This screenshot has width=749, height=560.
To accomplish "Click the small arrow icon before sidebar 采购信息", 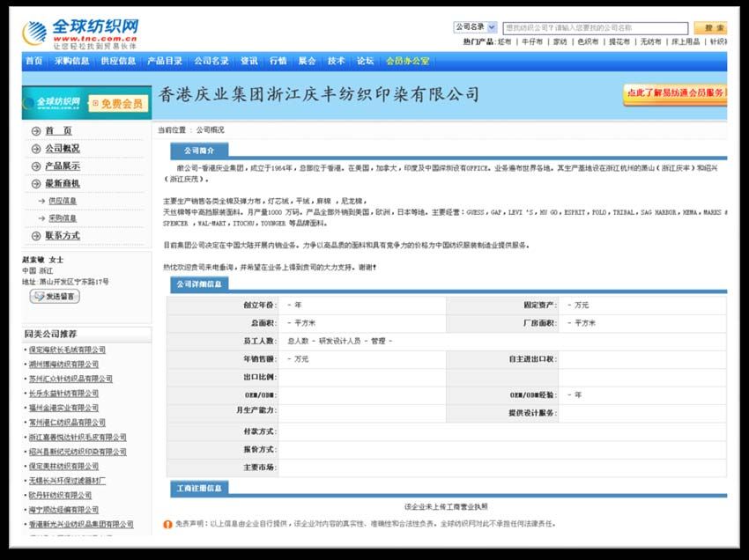I will pos(41,218).
